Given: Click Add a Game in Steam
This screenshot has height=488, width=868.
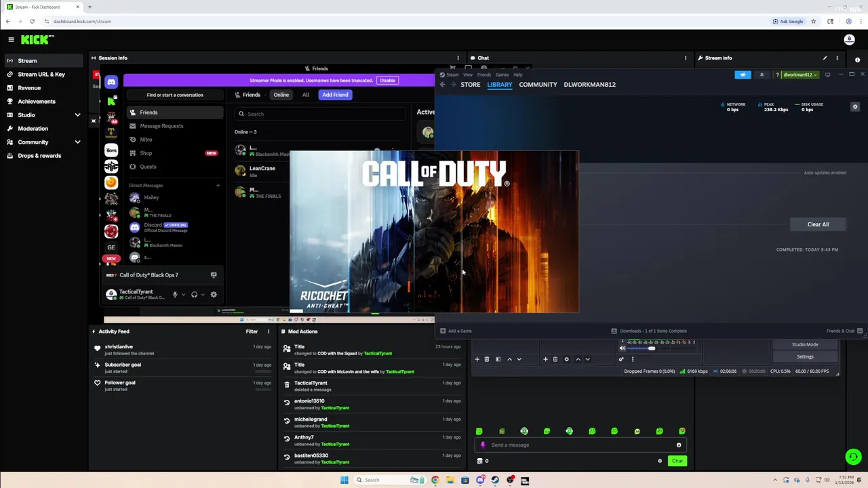Looking at the screenshot, I should click(x=456, y=331).
